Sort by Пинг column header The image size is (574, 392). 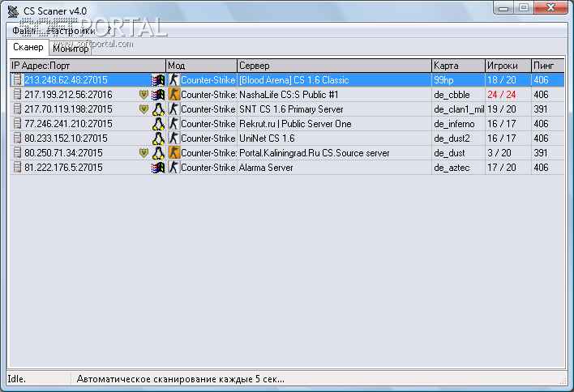pyautogui.click(x=547, y=66)
